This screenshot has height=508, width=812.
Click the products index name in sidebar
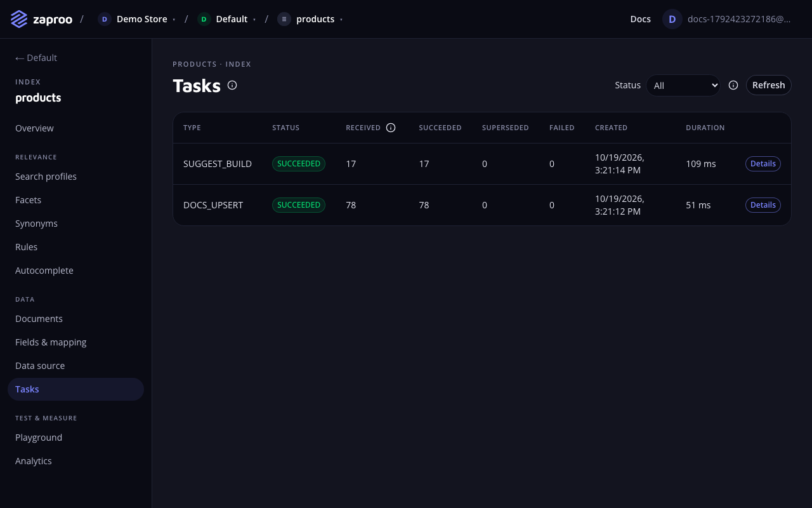(38, 98)
